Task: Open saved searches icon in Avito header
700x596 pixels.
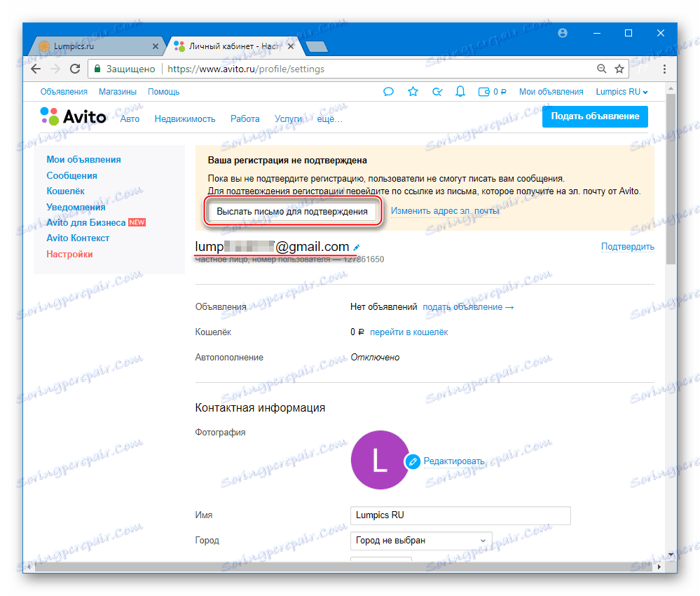Action: coord(437,92)
